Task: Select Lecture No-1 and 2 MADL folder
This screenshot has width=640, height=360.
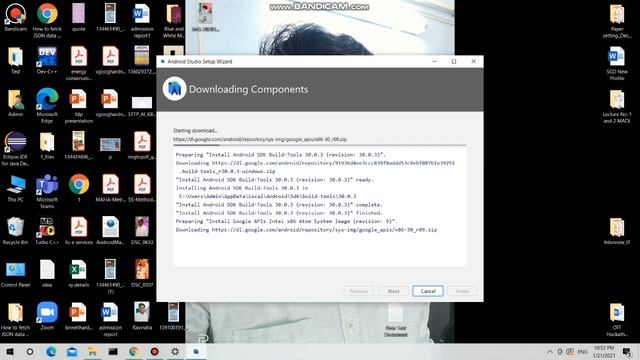Action: point(617,106)
